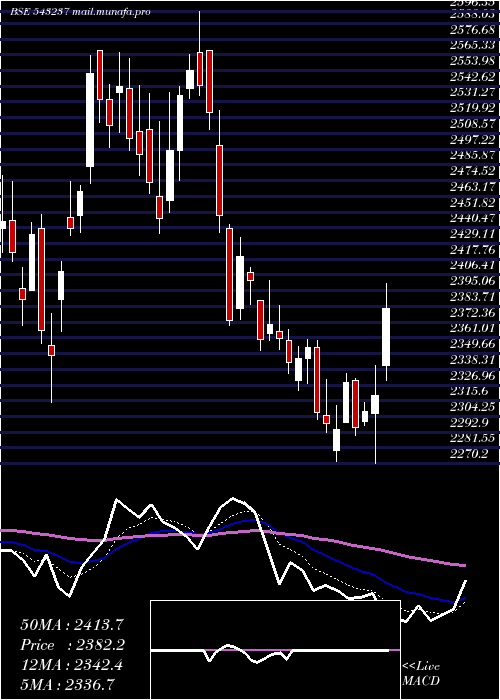Pick the 2315.6 price level
The width and height of the screenshot is (500, 700).
[469, 392]
